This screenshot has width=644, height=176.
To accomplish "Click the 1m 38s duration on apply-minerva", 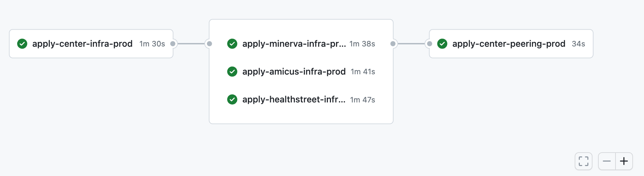I will 362,44.
